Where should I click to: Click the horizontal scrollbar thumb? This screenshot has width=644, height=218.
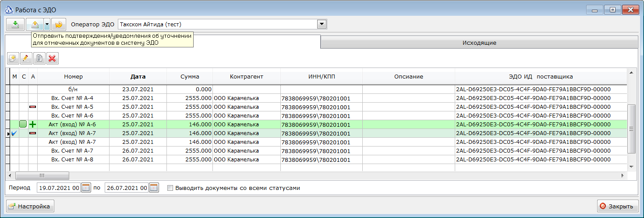pos(42,175)
